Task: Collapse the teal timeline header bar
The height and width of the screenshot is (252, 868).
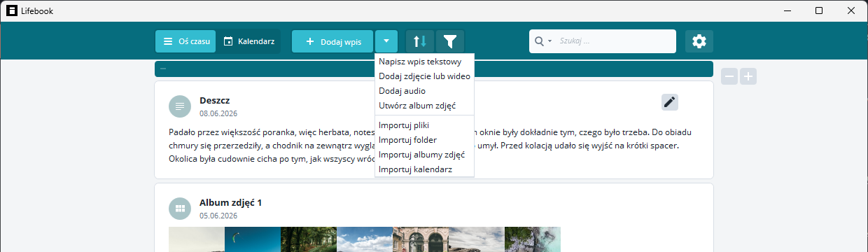Action: coord(163,69)
